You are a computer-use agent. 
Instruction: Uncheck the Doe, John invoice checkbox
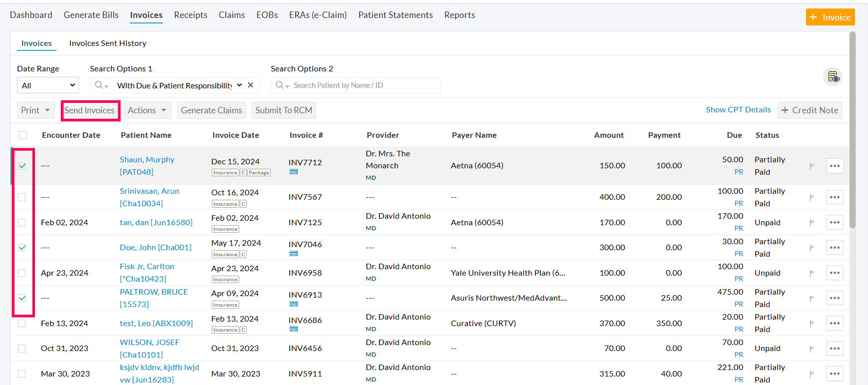click(22, 248)
